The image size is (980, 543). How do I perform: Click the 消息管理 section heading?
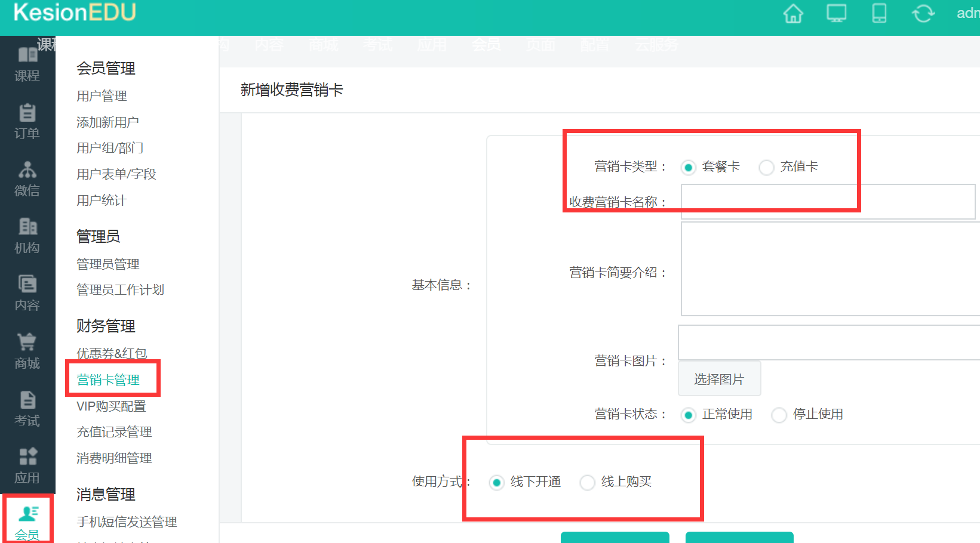tap(106, 495)
